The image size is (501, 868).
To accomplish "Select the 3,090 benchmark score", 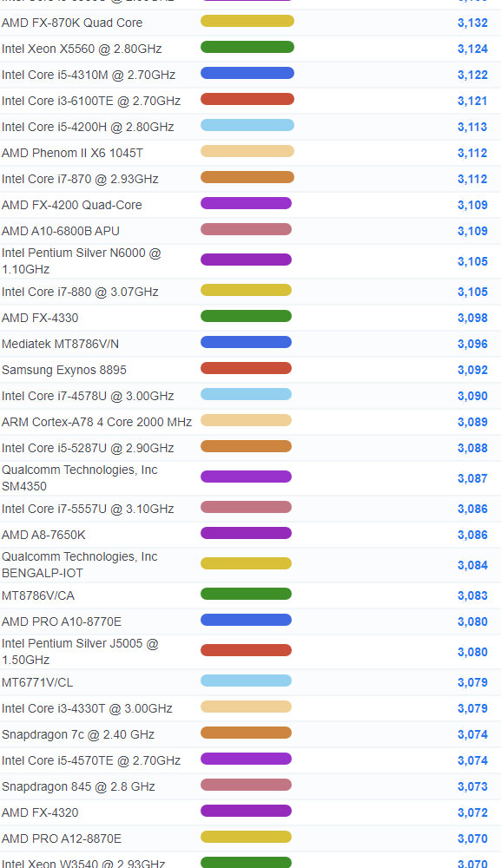I will pyautogui.click(x=472, y=396).
